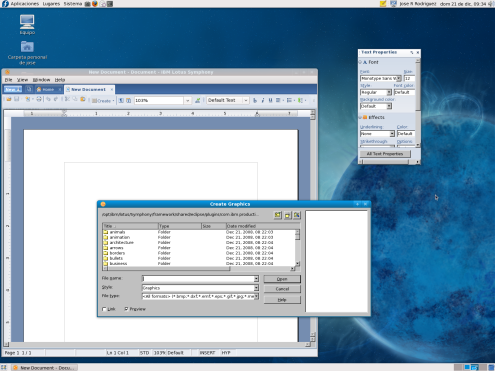Create new folder in Create Graphics dialog
Screen dimensions: 495x371
click(287, 215)
